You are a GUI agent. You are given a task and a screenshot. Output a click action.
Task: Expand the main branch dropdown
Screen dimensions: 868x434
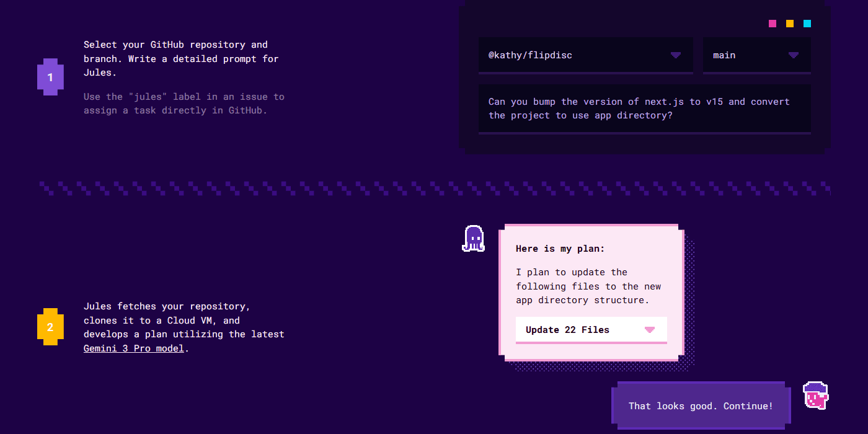pos(757,55)
